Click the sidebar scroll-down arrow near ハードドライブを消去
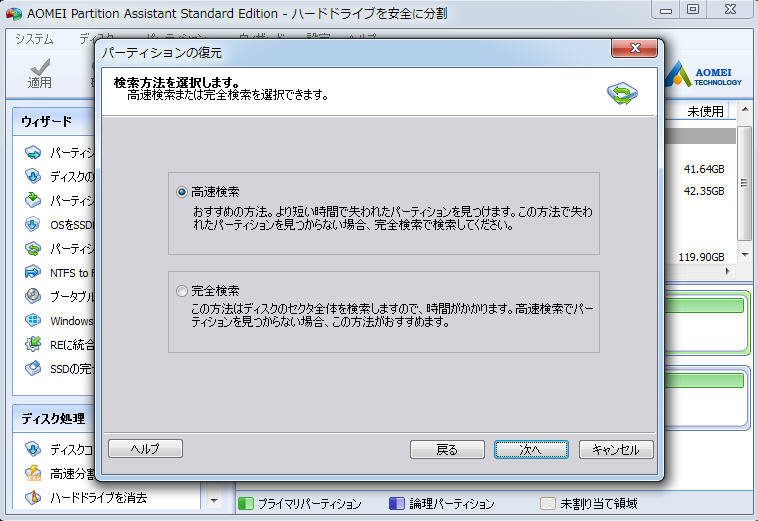This screenshot has height=521, width=758. coord(214,501)
